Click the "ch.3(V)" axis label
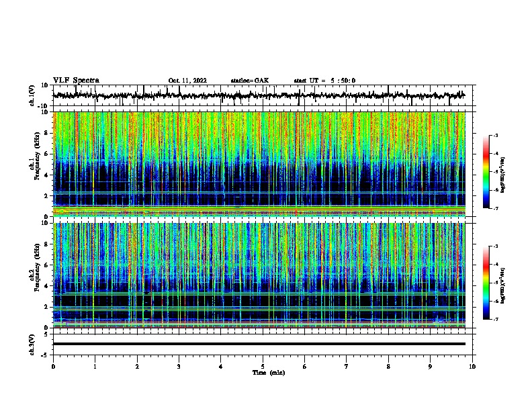Image resolution: width=532 pixels, height=411 pixels. point(32,345)
